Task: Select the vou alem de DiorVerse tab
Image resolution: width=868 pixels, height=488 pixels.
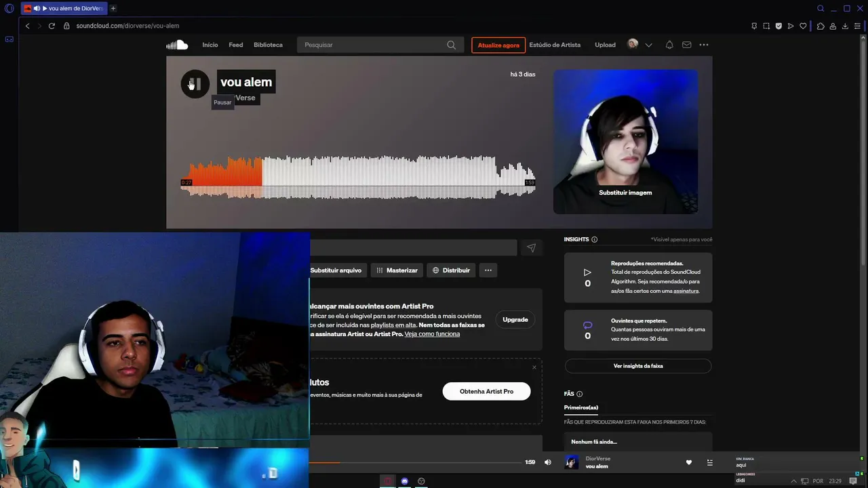Action: click(x=64, y=8)
